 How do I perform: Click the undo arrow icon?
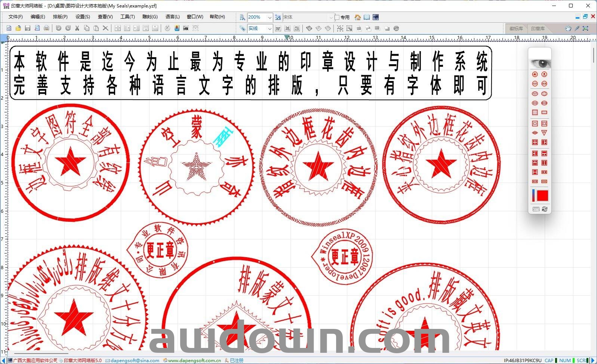[x=58, y=28]
